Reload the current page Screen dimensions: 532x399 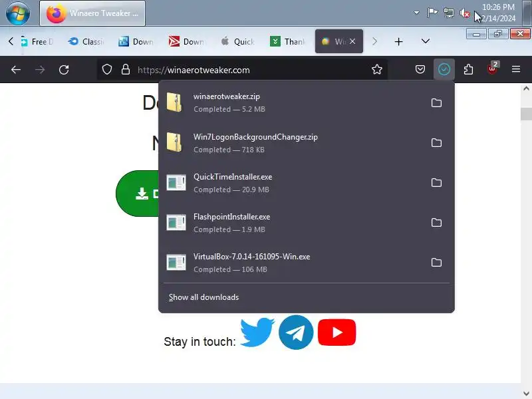coord(64,70)
